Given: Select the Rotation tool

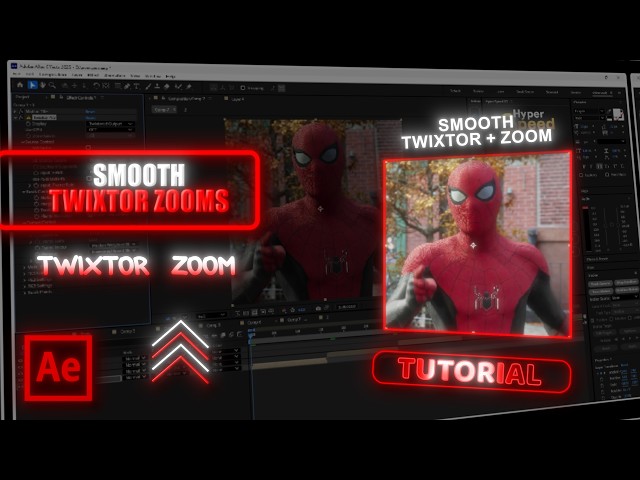Looking at the screenshot, I should (96, 86).
